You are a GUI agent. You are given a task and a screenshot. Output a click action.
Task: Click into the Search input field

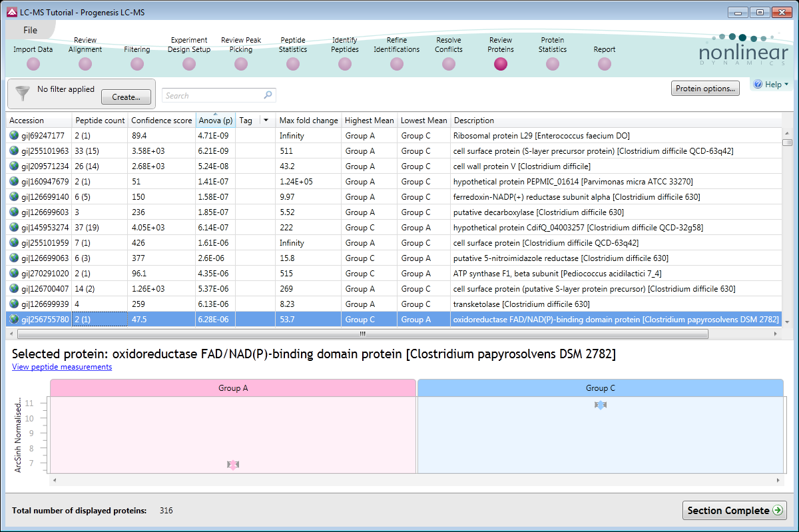(x=213, y=95)
